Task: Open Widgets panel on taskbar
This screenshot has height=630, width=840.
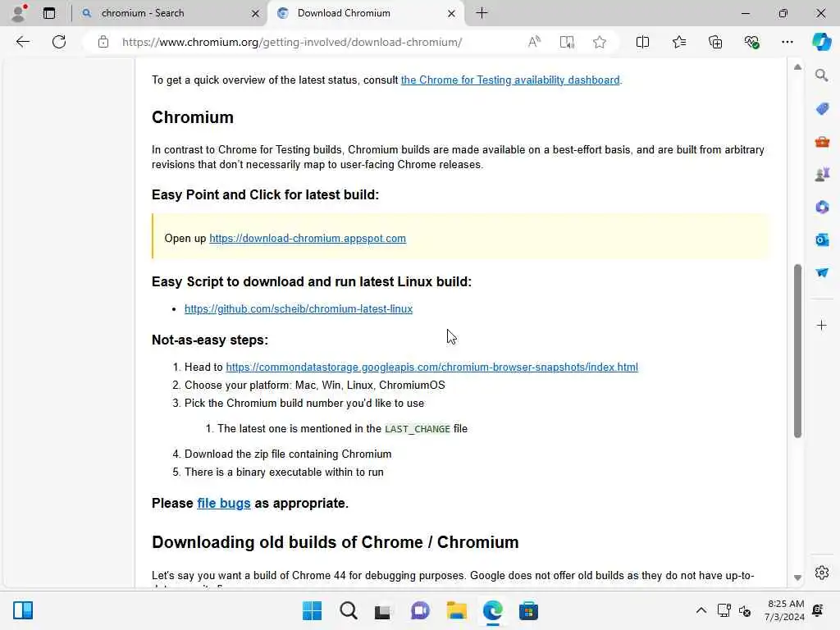Action: click(x=22, y=610)
